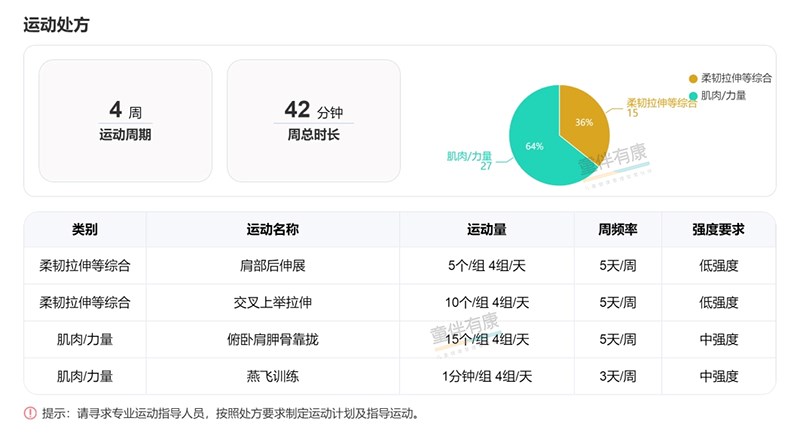
Task: Click the 周频率 column header
Action: tap(618, 230)
